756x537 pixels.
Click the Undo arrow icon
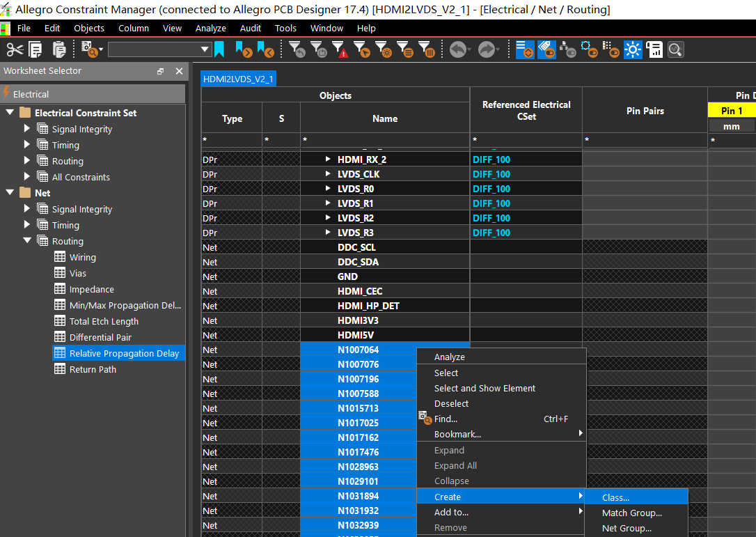(x=458, y=49)
